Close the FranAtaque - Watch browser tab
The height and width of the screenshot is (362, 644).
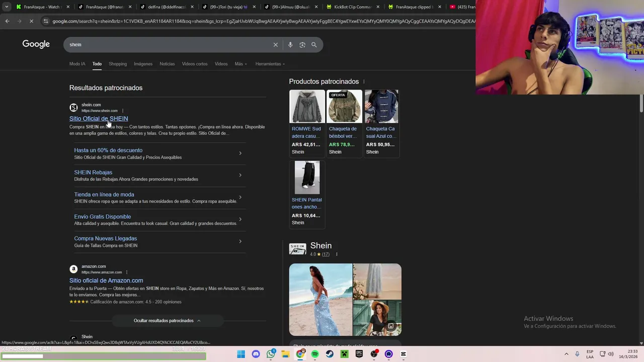click(68, 7)
